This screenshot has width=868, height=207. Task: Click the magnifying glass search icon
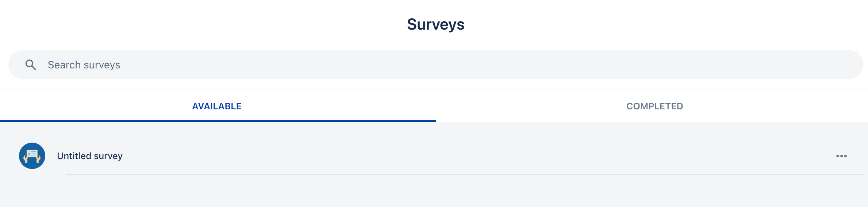(31, 65)
